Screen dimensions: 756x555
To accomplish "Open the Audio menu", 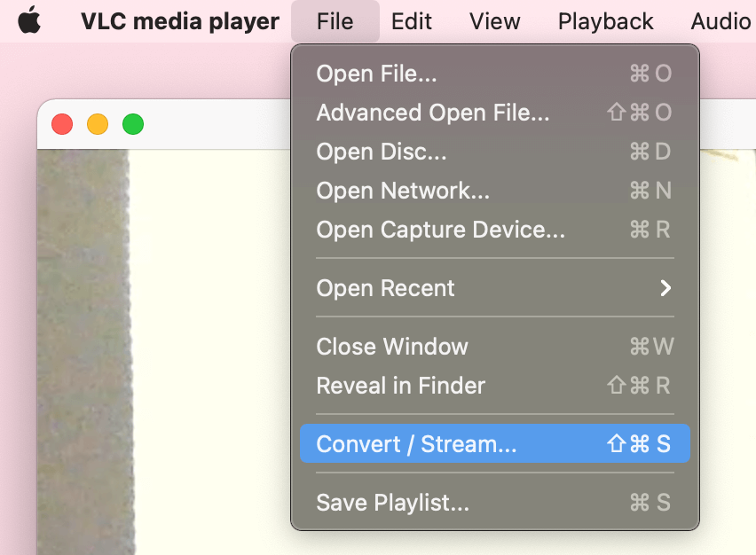I will (721, 20).
